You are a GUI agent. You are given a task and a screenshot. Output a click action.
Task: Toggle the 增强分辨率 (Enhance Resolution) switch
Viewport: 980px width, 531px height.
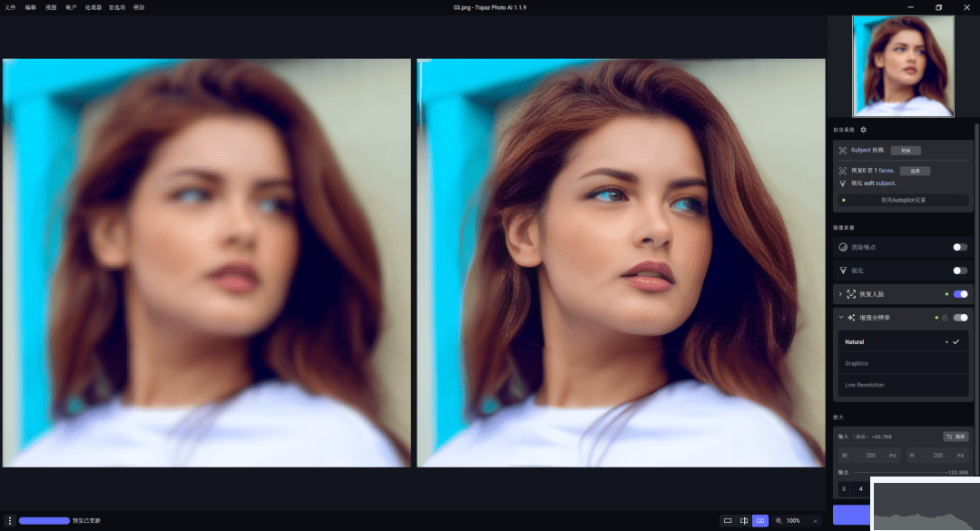[x=961, y=318]
